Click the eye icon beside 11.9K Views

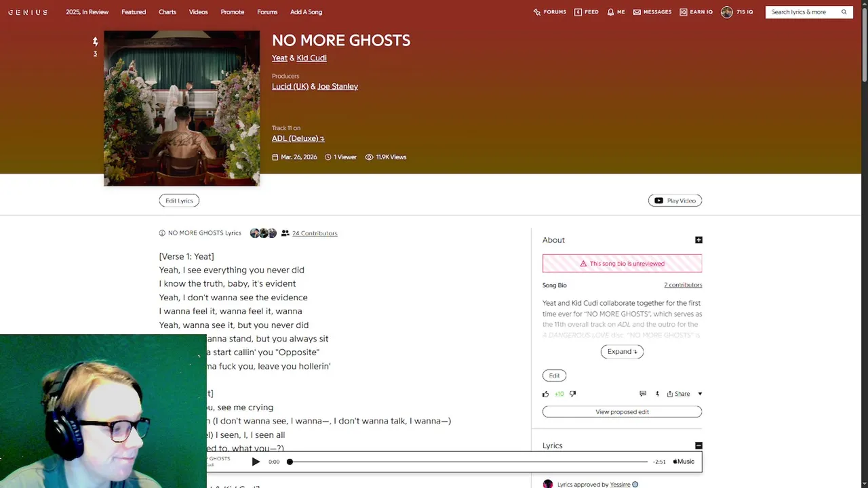click(369, 157)
